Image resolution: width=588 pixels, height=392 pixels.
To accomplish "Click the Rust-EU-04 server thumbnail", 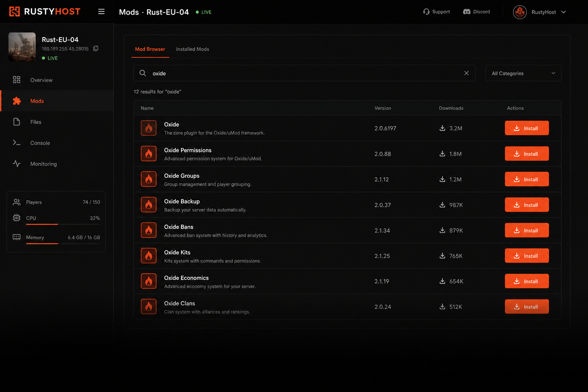I will 22,47.
